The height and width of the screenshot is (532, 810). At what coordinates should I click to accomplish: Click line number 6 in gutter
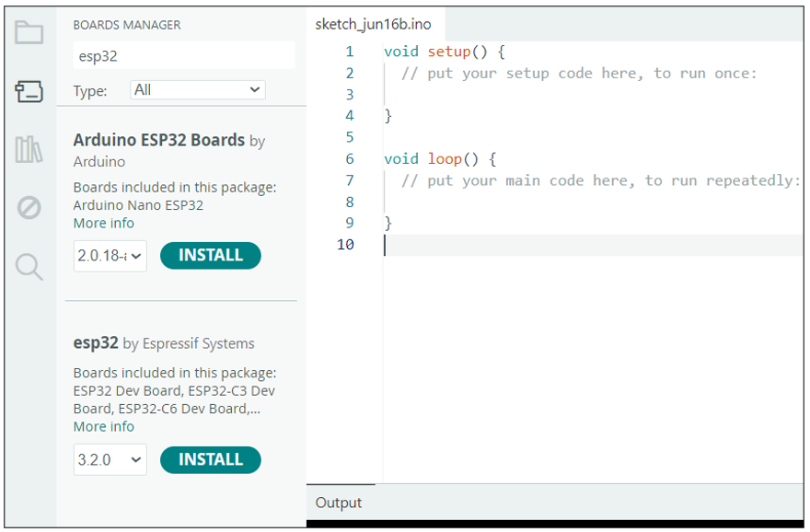(350, 158)
